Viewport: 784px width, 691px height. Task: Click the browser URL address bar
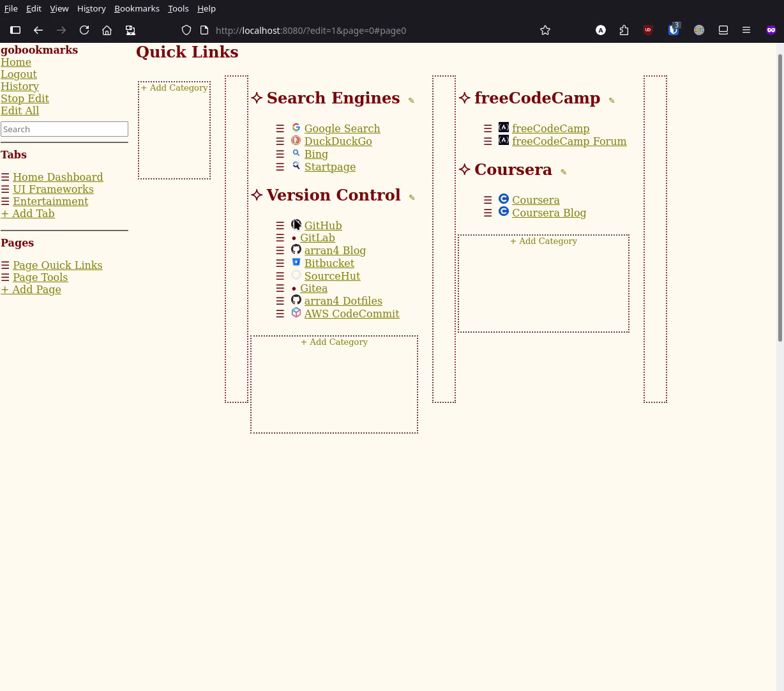[x=358, y=30]
